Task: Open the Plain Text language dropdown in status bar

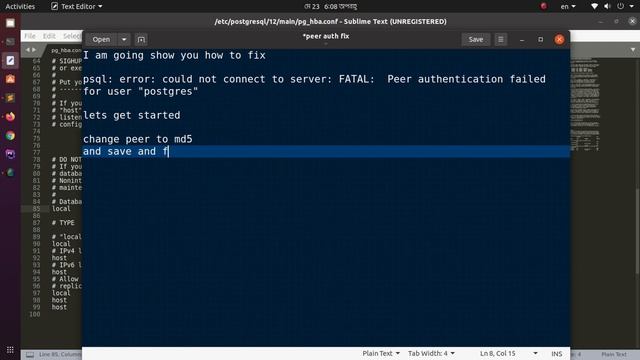Action: point(381,353)
